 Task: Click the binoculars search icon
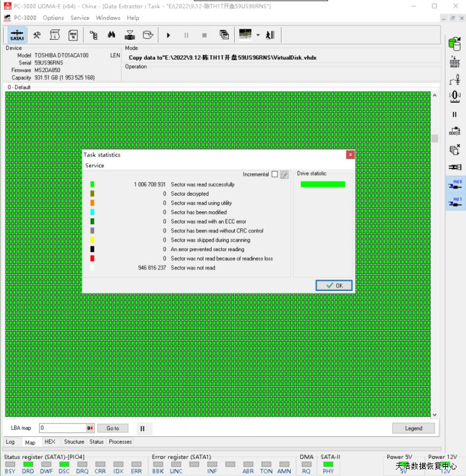111,35
